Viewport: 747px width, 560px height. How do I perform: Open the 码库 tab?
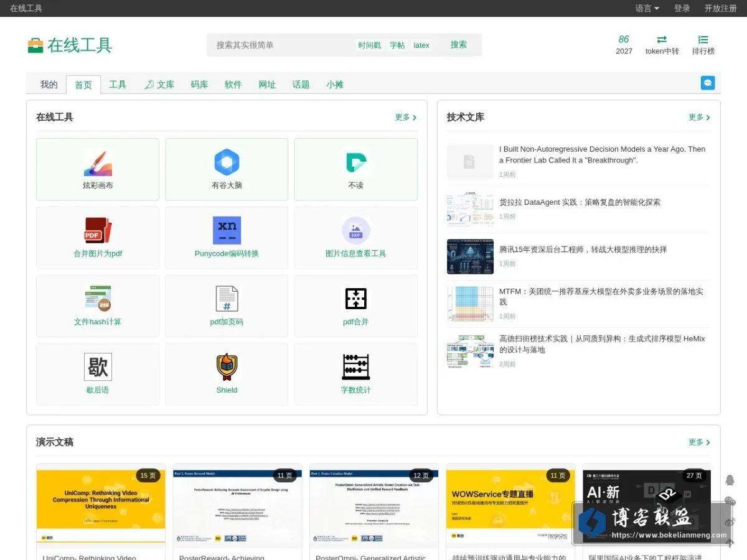[x=199, y=85]
